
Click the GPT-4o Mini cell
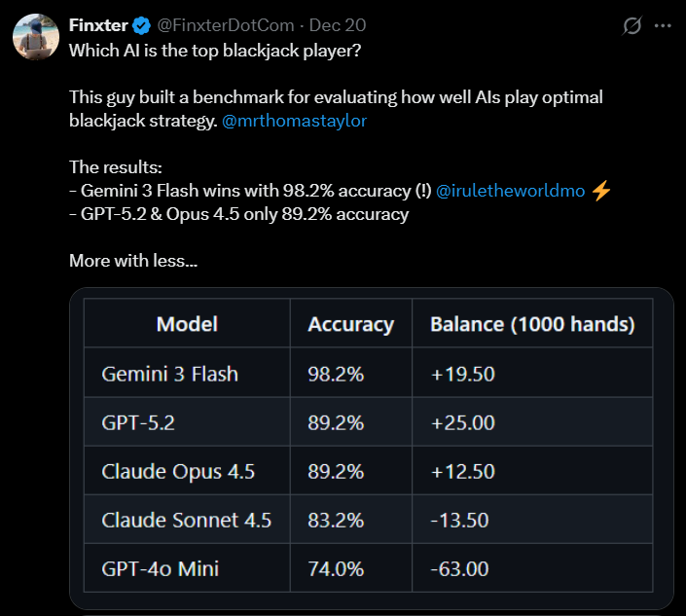[x=160, y=568]
